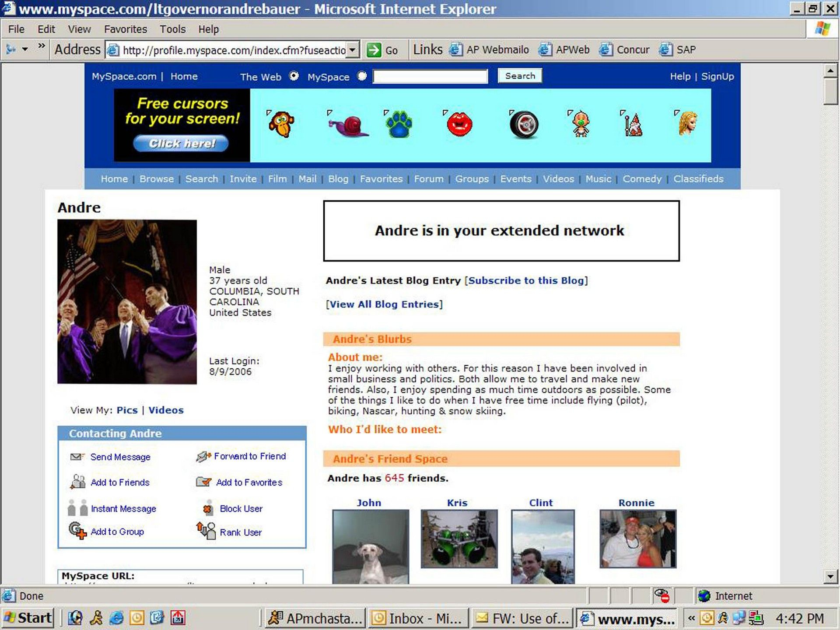The image size is (840, 630).
Task: Click the vertical scrollbar down arrow
Action: (x=830, y=576)
